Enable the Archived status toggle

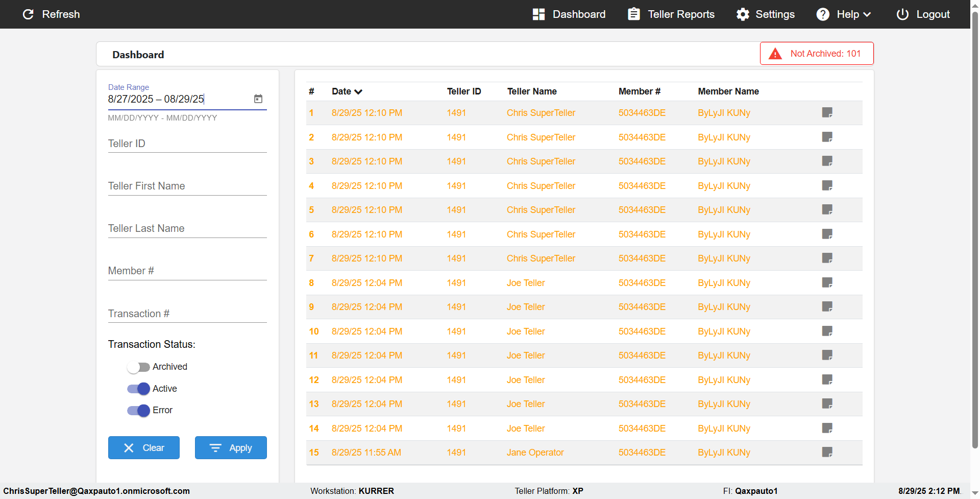coord(138,367)
